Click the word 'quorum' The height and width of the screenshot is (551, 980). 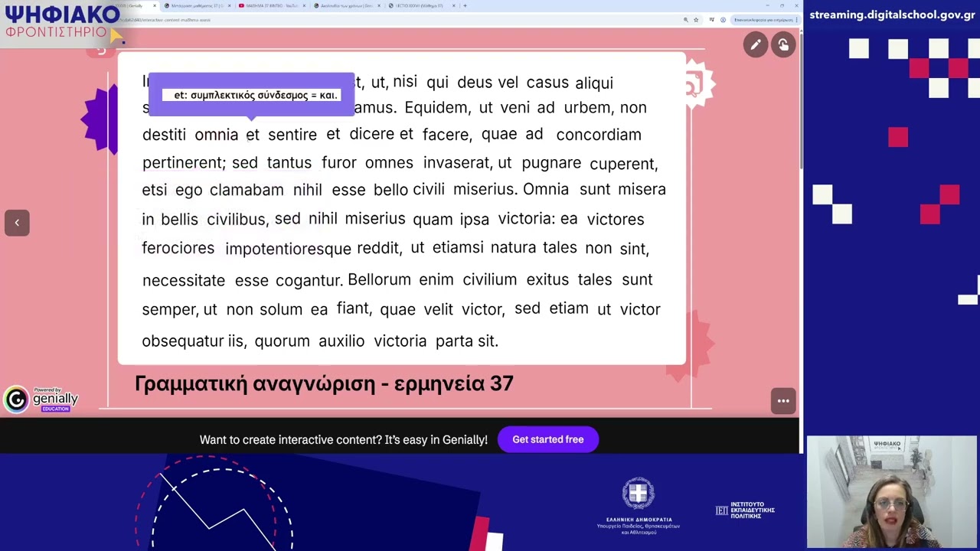(283, 341)
